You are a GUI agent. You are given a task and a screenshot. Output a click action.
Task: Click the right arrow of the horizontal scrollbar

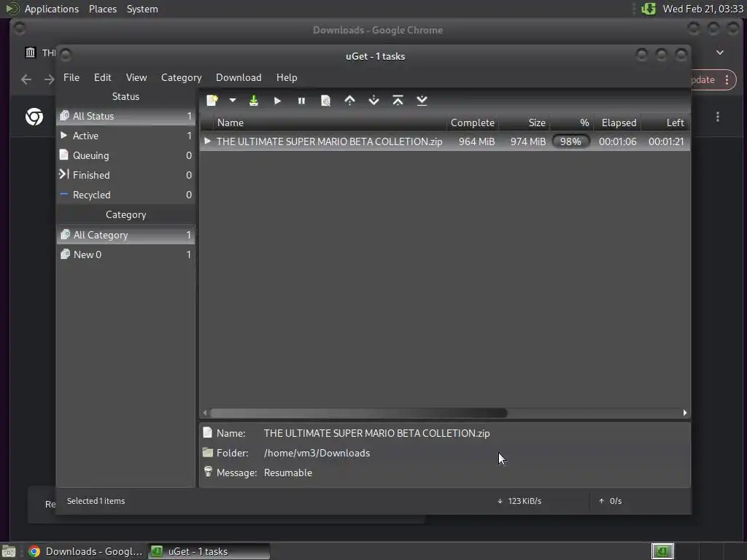coord(684,413)
